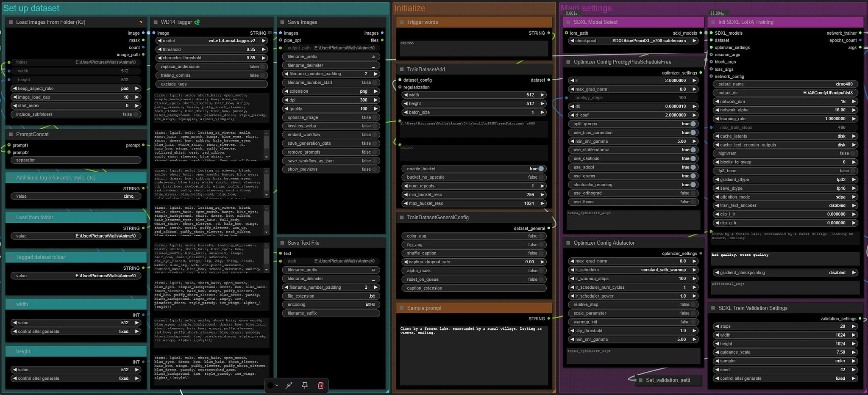Open lr_scheduler constant_with_warmup dropdown
Viewport: 868px width, 395px height.
(x=633, y=270)
